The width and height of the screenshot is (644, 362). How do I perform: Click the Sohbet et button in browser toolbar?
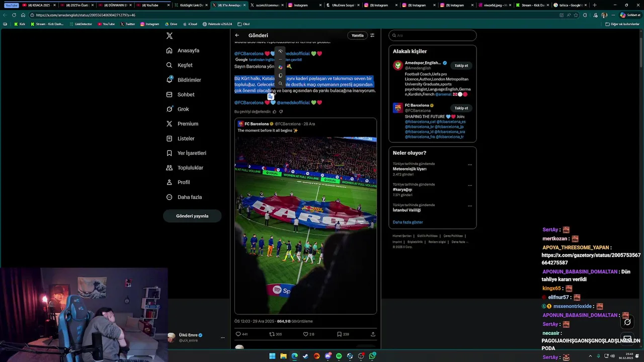630,15
